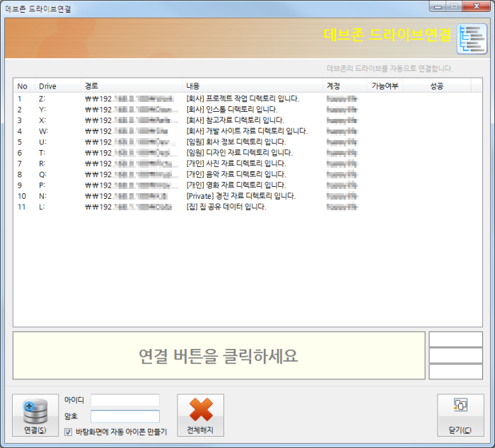The height and width of the screenshot is (448, 495).
Task: Click '[임원] 회사 정보 디렉토리 입니다.' text
Action: tap(236, 142)
